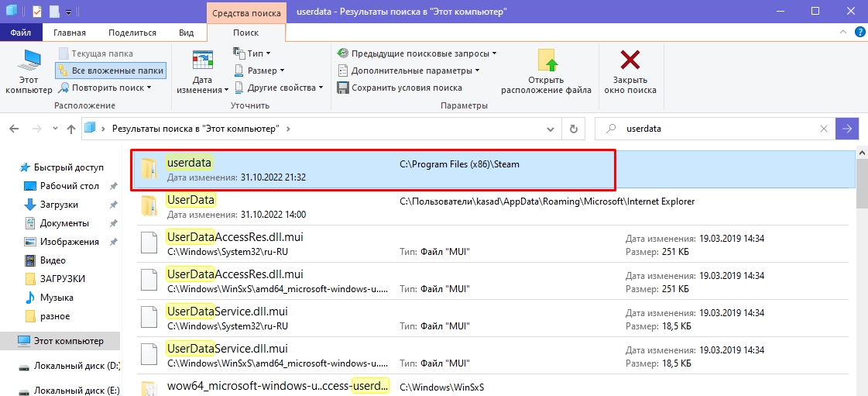The image size is (868, 396).
Task: Open the 'Размер' filter dropdown
Action: [x=259, y=71]
